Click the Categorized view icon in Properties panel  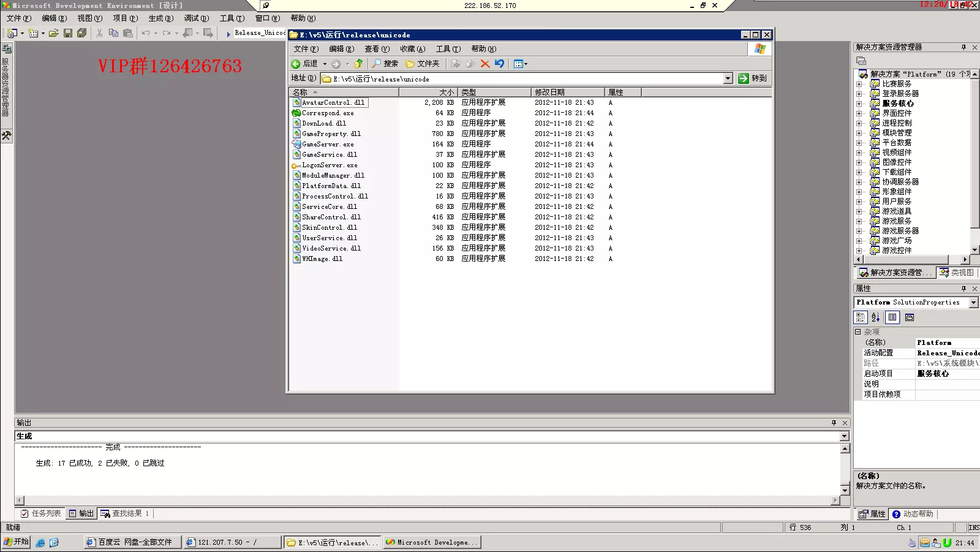click(x=861, y=317)
